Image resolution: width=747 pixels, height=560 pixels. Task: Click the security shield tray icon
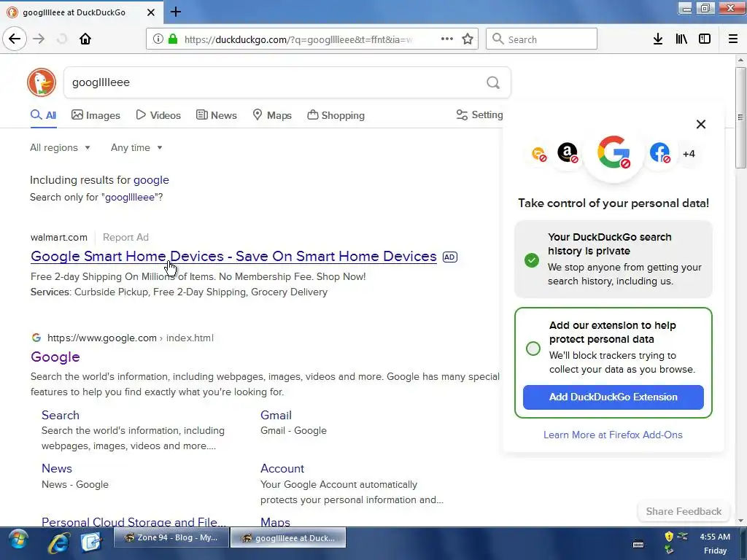pos(669,537)
